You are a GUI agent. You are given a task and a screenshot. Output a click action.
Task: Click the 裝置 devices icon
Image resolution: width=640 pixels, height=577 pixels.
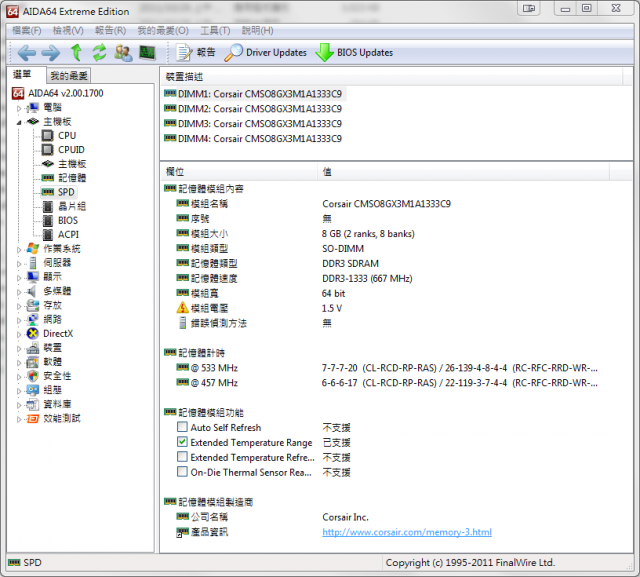tap(33, 348)
